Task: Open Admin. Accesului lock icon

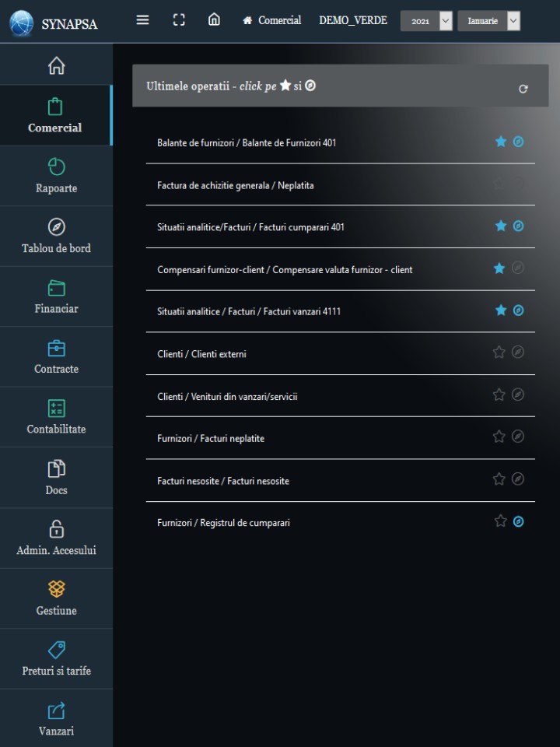Action: pyautogui.click(x=56, y=529)
